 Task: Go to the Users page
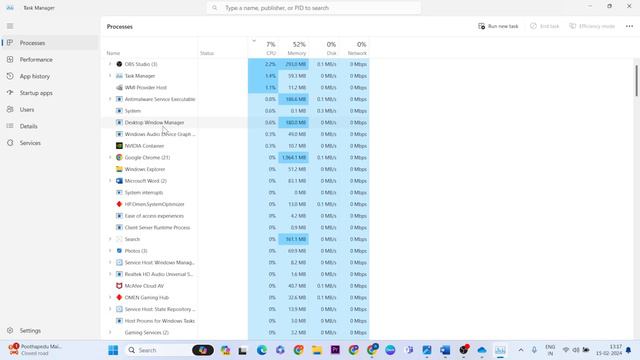[50, 110]
